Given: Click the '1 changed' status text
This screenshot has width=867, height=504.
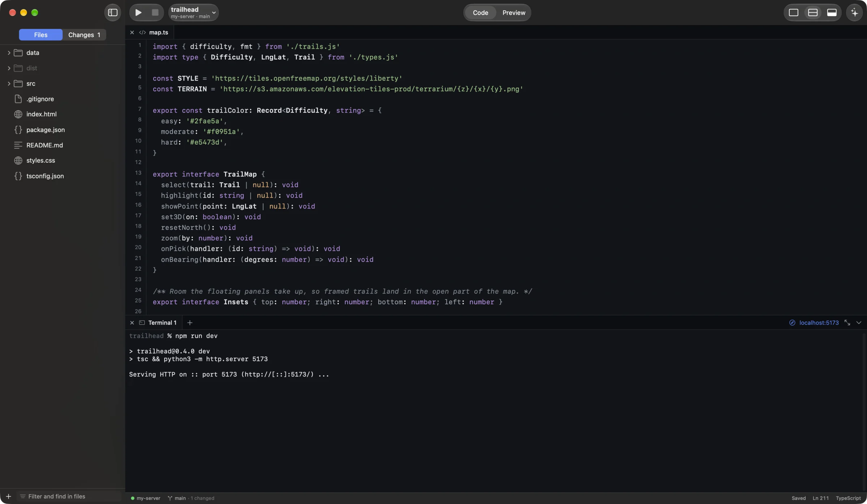Looking at the screenshot, I should click(202, 498).
